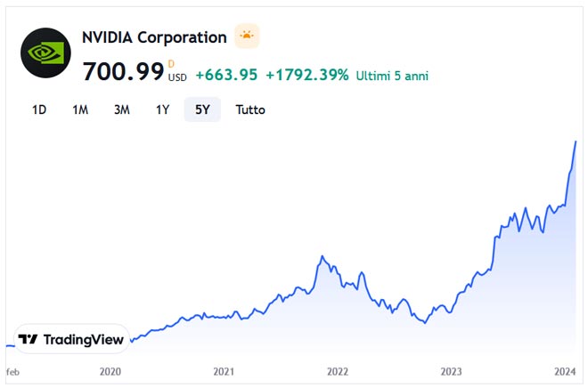Switch to the 1D time range
Viewport: 588px width, 388px height.
click(39, 109)
